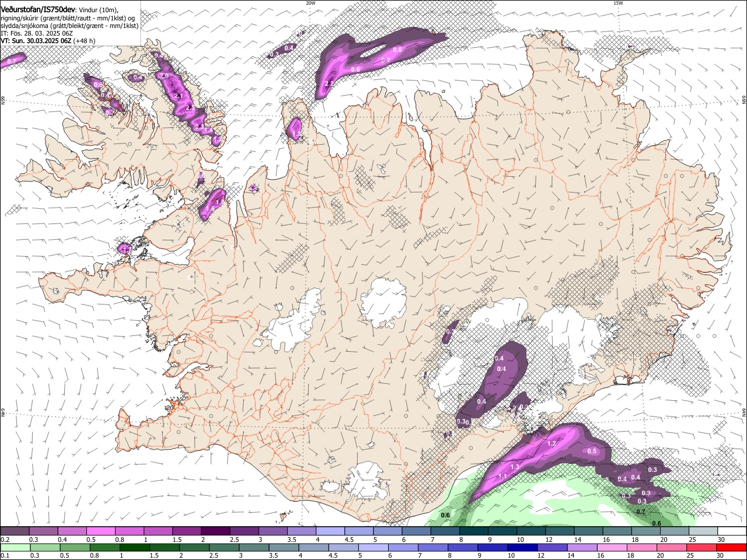
Task: Click the 'Vindur (10m)' text in header
Action: 97,10
